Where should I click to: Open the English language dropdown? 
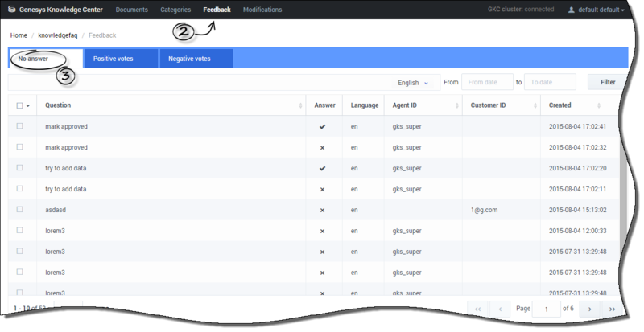[x=414, y=82]
